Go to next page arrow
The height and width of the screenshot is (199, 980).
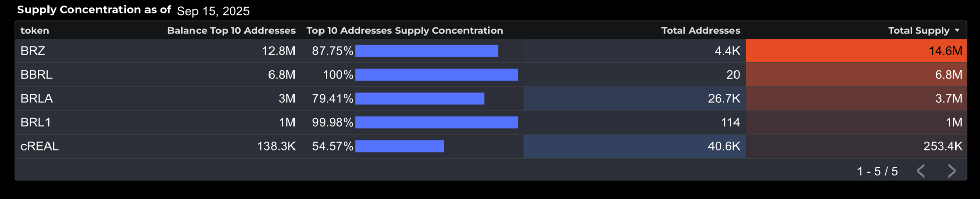tap(952, 171)
